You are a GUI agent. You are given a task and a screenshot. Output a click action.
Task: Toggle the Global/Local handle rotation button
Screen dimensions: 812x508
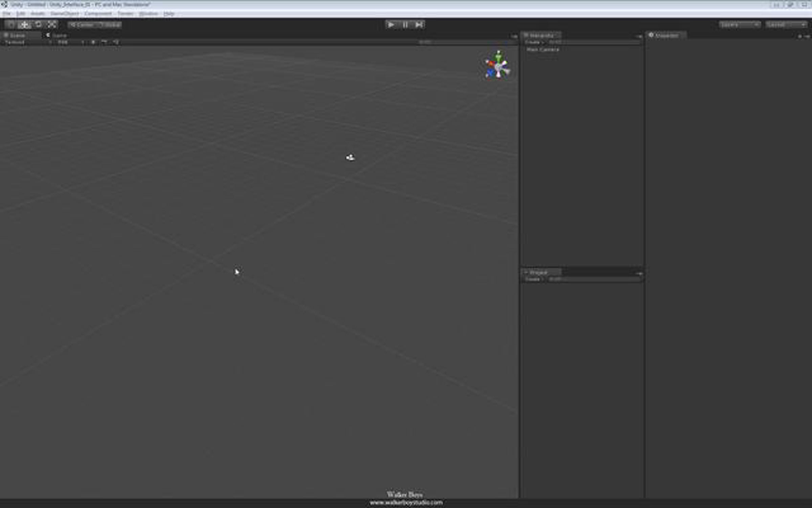109,25
